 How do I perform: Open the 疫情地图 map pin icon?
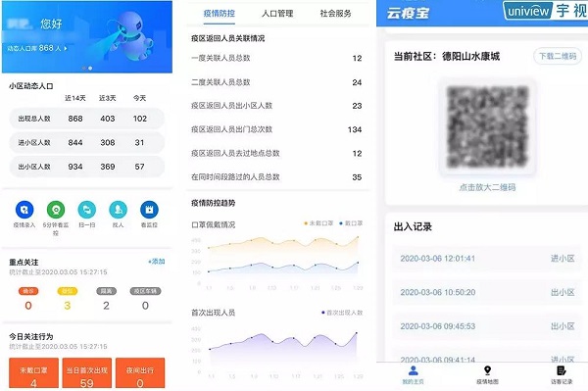487,370
